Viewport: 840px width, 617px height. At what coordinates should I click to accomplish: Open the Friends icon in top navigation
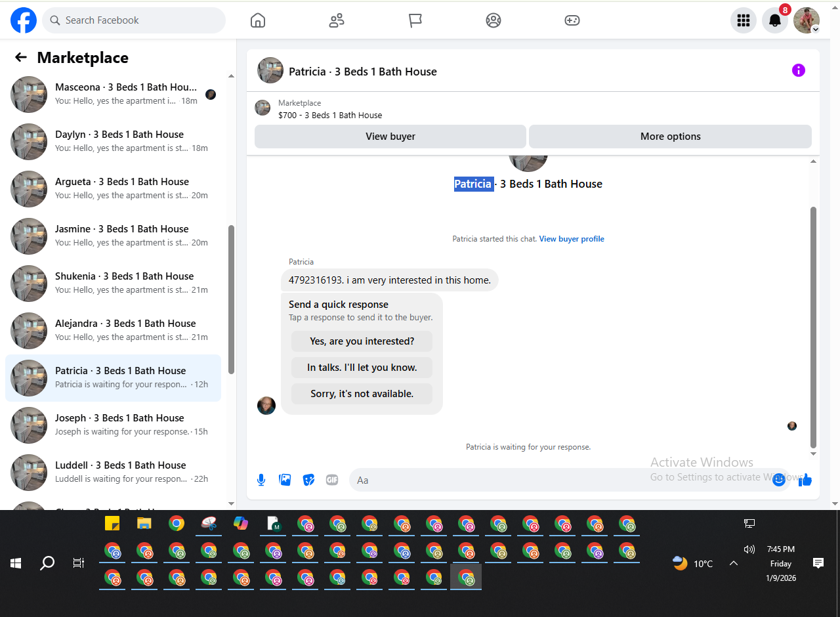[x=337, y=20]
